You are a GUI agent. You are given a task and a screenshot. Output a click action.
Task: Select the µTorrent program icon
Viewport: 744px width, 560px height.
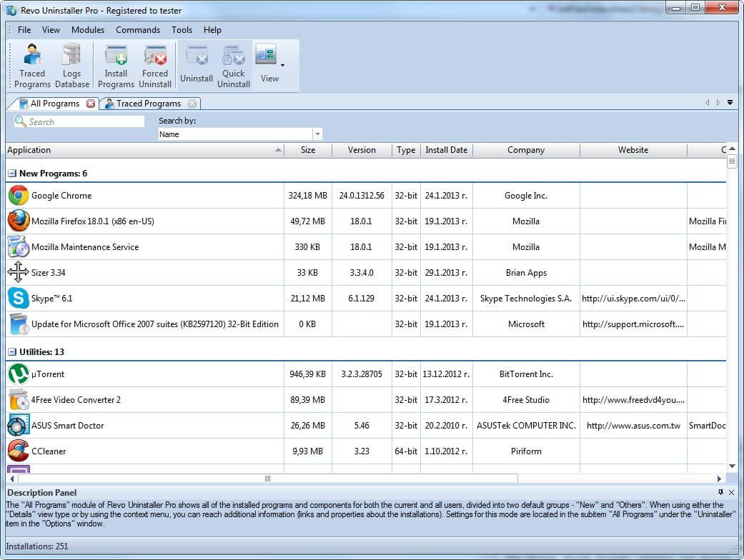pos(19,374)
